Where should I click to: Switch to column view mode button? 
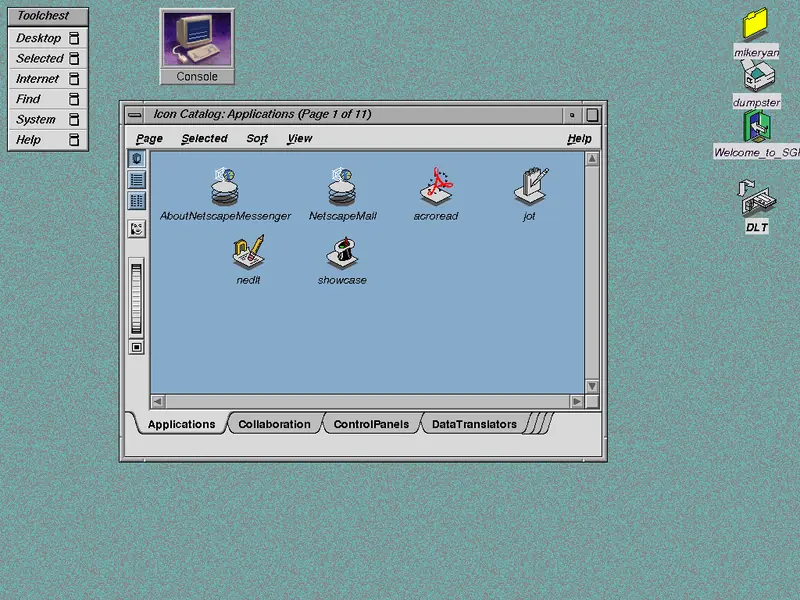(136, 201)
